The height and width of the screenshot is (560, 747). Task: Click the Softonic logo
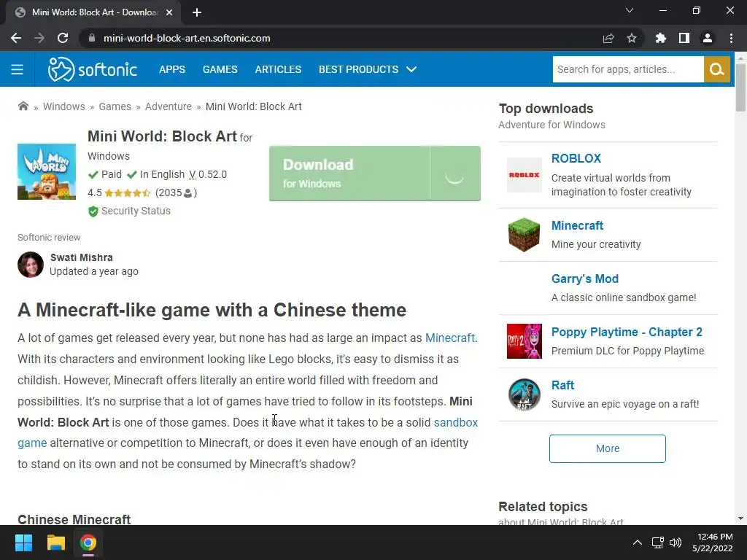pyautogui.click(x=93, y=69)
